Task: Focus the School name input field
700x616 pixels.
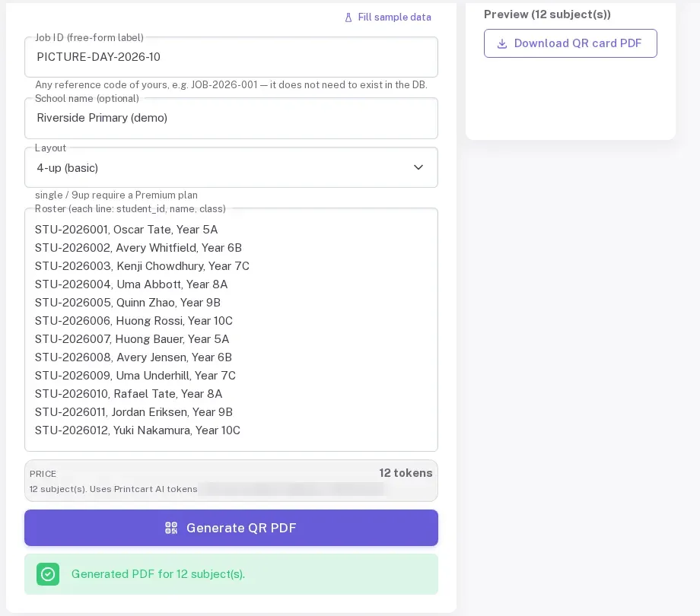Action: click(231, 118)
